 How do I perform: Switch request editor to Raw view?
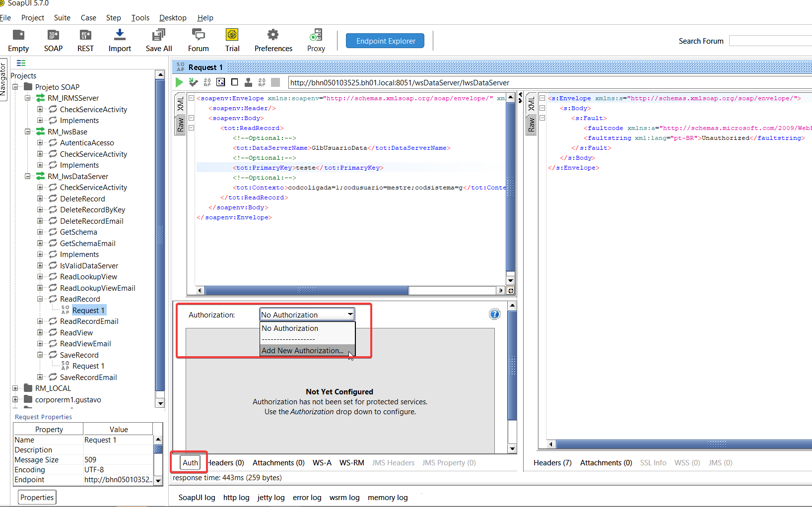point(180,125)
